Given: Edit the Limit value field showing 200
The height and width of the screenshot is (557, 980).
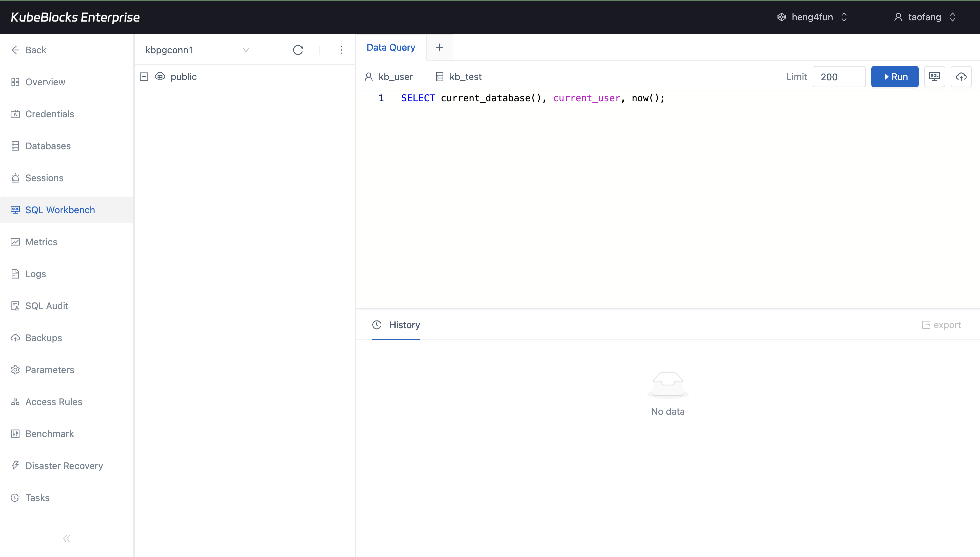Looking at the screenshot, I should pyautogui.click(x=839, y=77).
